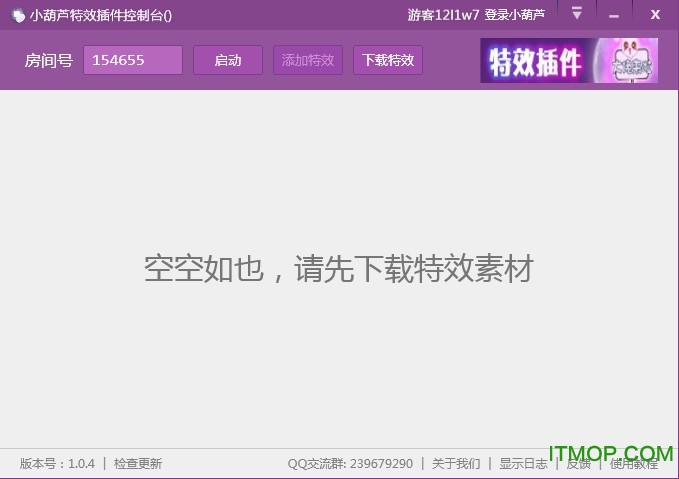This screenshot has width=679, height=479.
Task: Open 下载特效 to download effects
Action: point(388,60)
